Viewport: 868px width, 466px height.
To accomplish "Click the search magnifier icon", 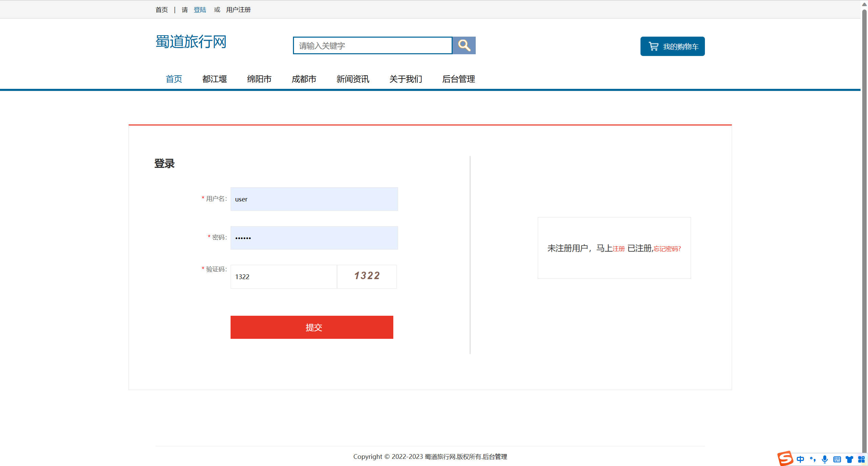I will coord(464,45).
